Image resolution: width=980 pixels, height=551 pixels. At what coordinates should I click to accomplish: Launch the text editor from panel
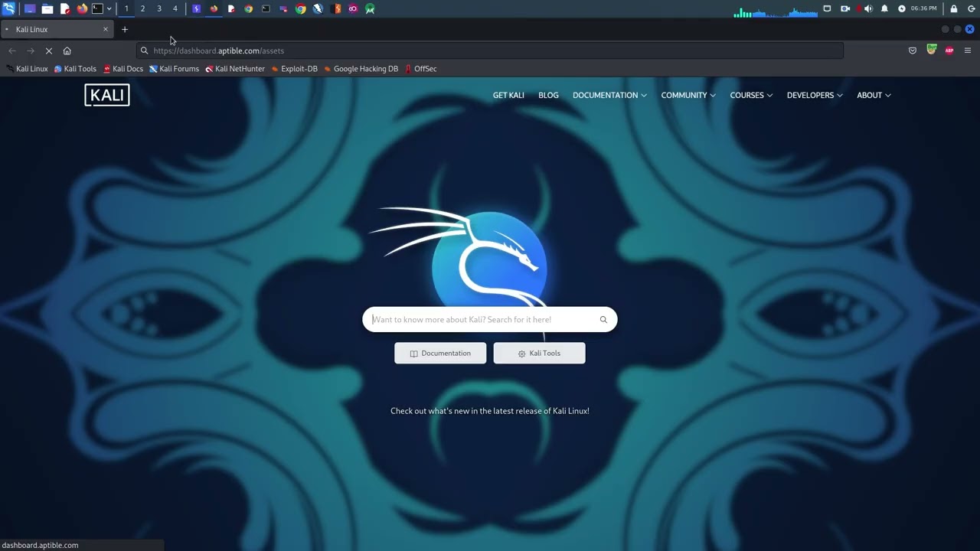tap(65, 8)
